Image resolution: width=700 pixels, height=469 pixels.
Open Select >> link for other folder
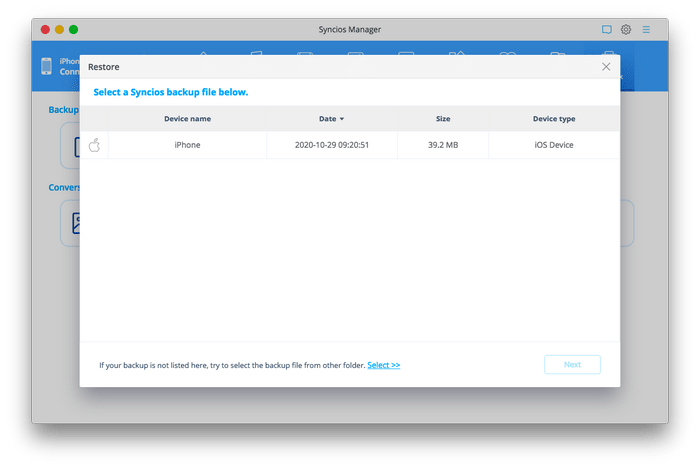383,365
